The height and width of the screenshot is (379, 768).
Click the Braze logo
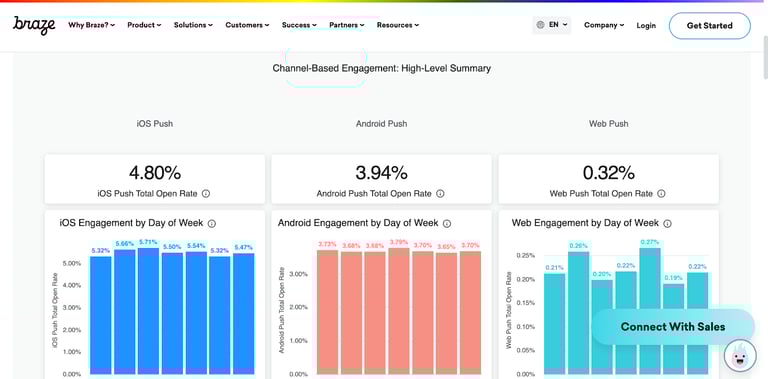coord(34,25)
